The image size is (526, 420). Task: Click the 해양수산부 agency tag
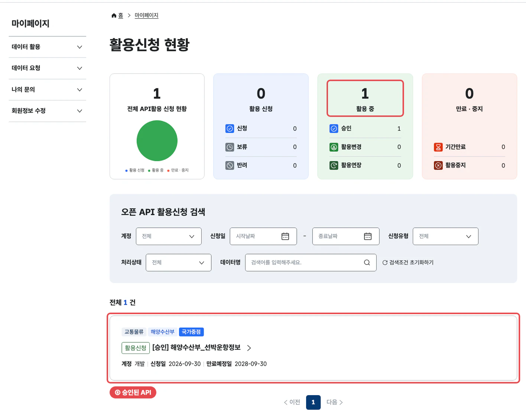(162, 332)
